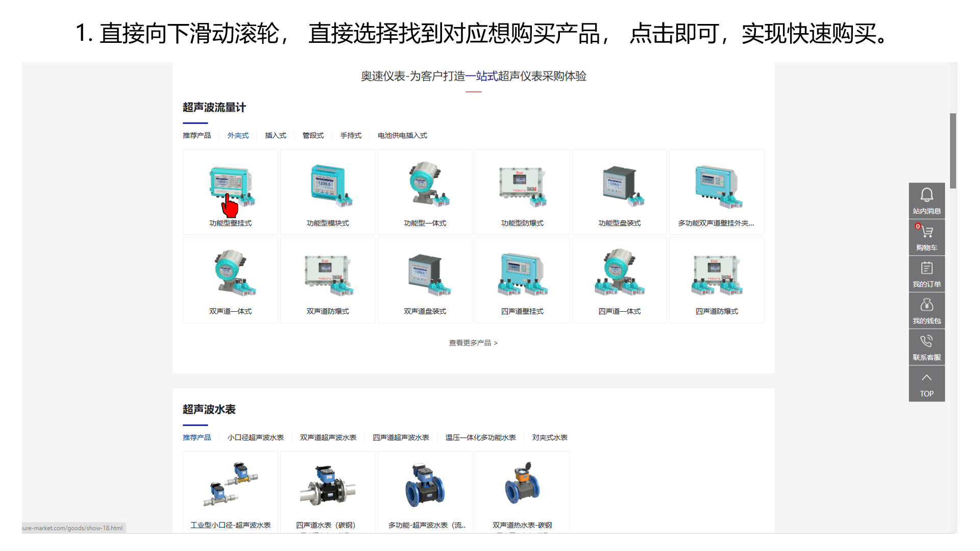
Task: Click the 功能型壁挂式 product name
Action: tap(231, 223)
